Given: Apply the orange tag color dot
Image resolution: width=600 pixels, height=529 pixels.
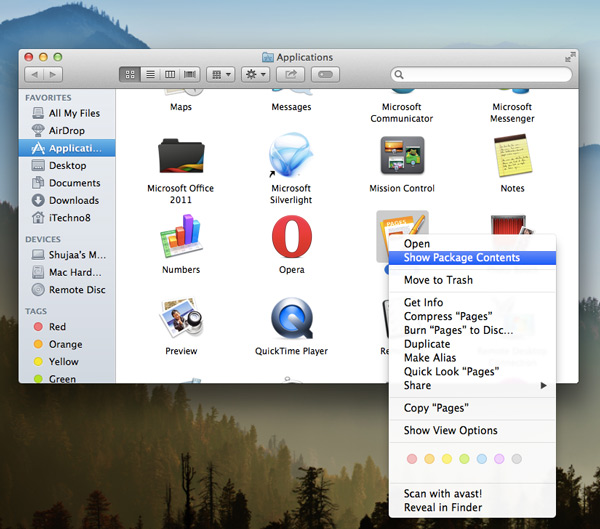Looking at the screenshot, I should pos(429,459).
